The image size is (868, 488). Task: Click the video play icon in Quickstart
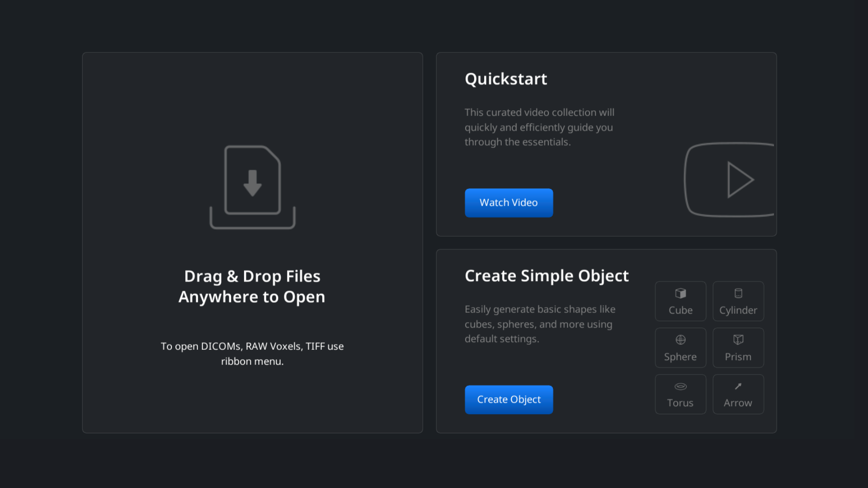tap(729, 180)
